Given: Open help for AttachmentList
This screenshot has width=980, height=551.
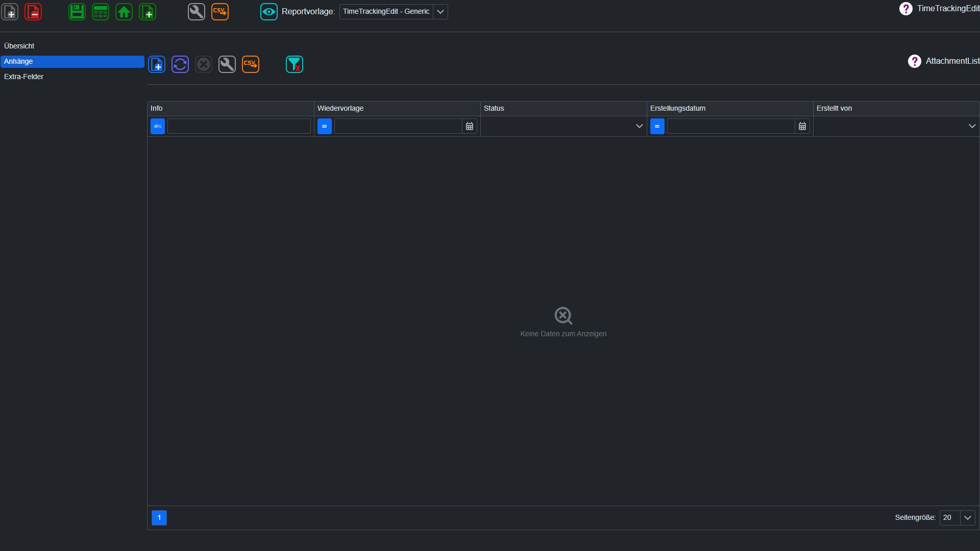Looking at the screenshot, I should click(x=915, y=61).
